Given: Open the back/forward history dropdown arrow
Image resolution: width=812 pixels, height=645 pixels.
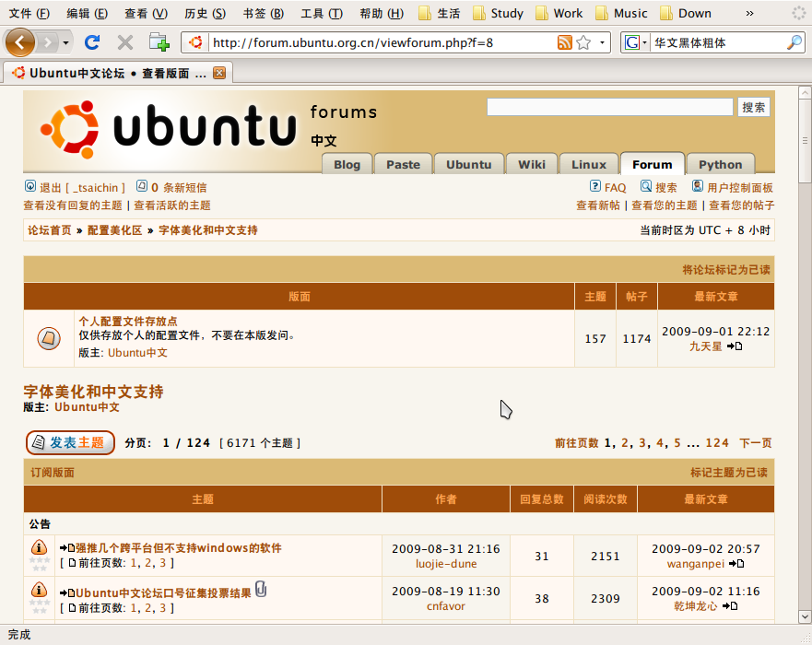Looking at the screenshot, I should (65, 42).
